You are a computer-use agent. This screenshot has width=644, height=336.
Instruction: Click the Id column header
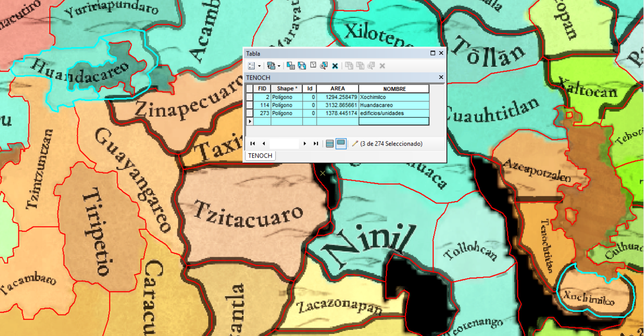(x=309, y=89)
